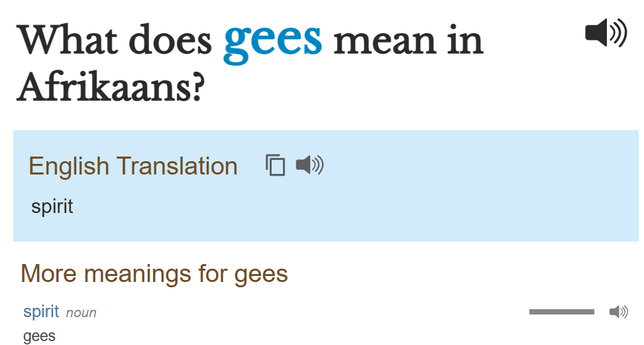Copy the English translation to clipboard
The image size is (644, 345).
point(275,165)
